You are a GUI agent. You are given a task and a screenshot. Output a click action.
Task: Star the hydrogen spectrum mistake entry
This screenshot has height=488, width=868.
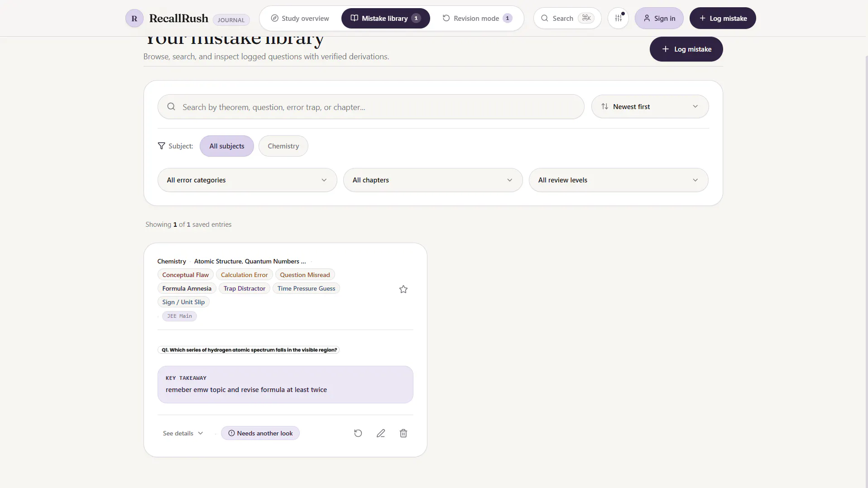coord(403,289)
